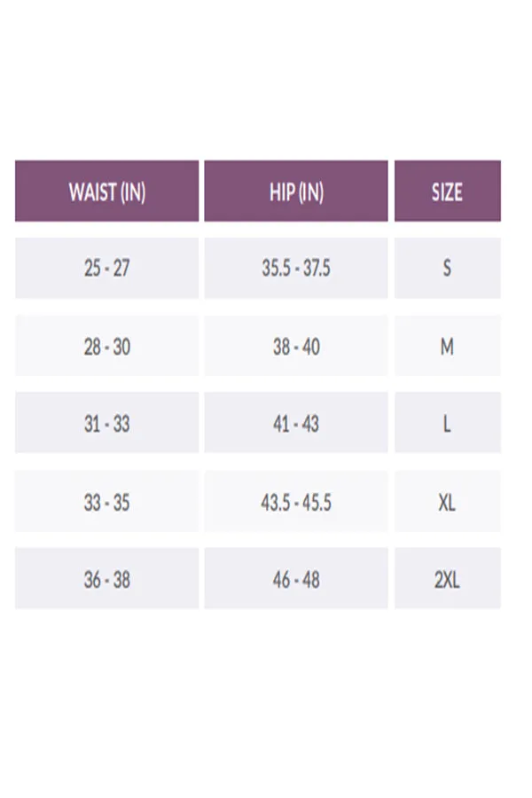532x798 pixels.
Task: Click the word HIP in header
Action: pyautogui.click(x=282, y=192)
